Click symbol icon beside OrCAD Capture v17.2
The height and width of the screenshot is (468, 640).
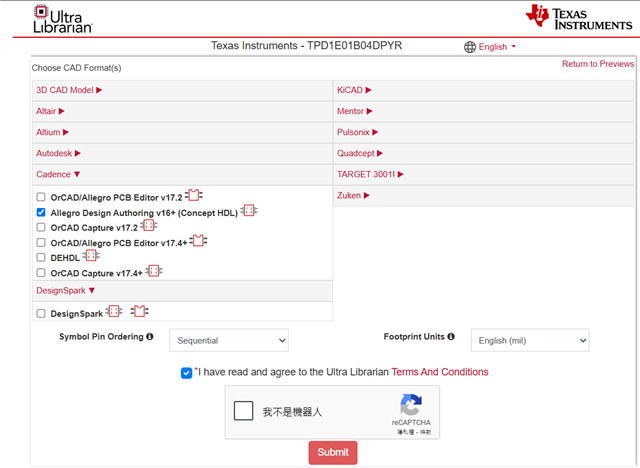(149, 225)
